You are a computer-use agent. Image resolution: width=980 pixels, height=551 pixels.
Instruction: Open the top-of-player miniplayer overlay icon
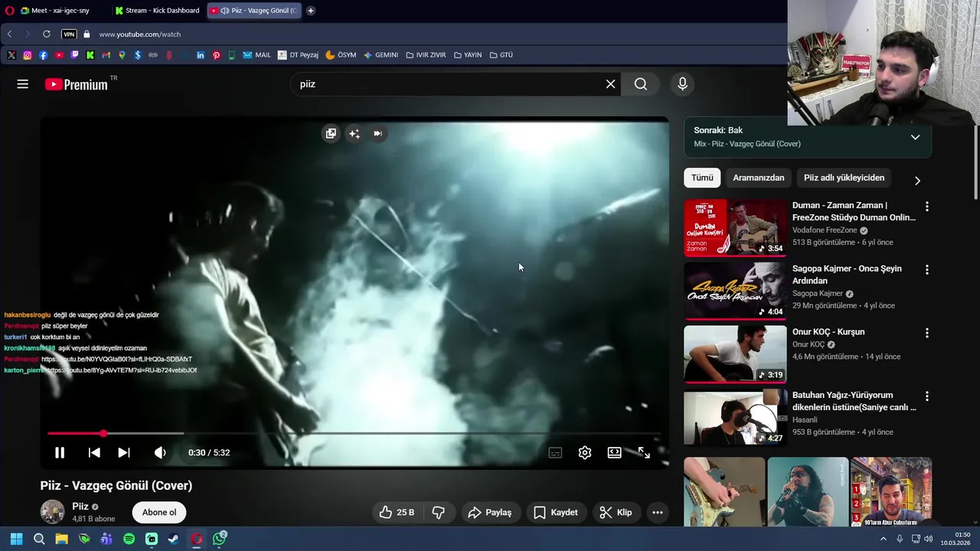tap(331, 133)
